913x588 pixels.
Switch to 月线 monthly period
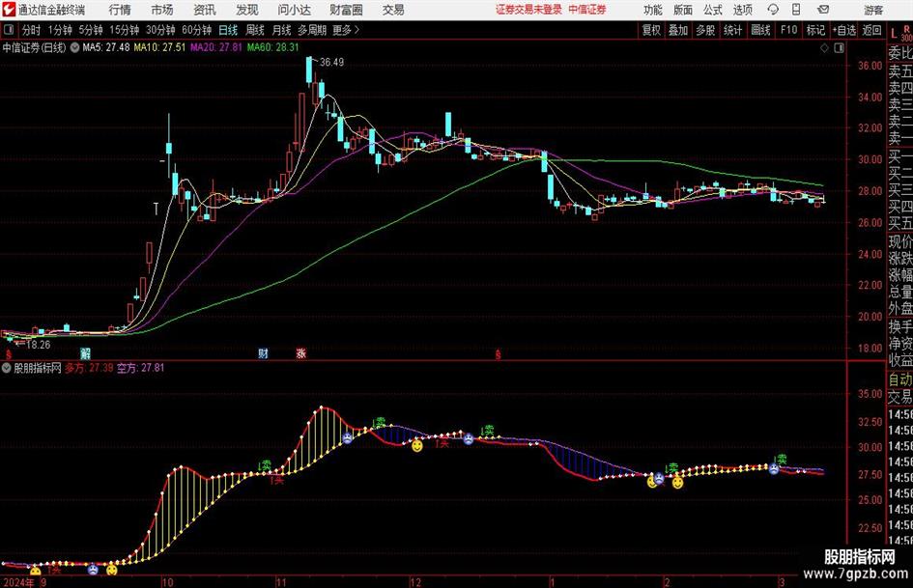click(281, 30)
